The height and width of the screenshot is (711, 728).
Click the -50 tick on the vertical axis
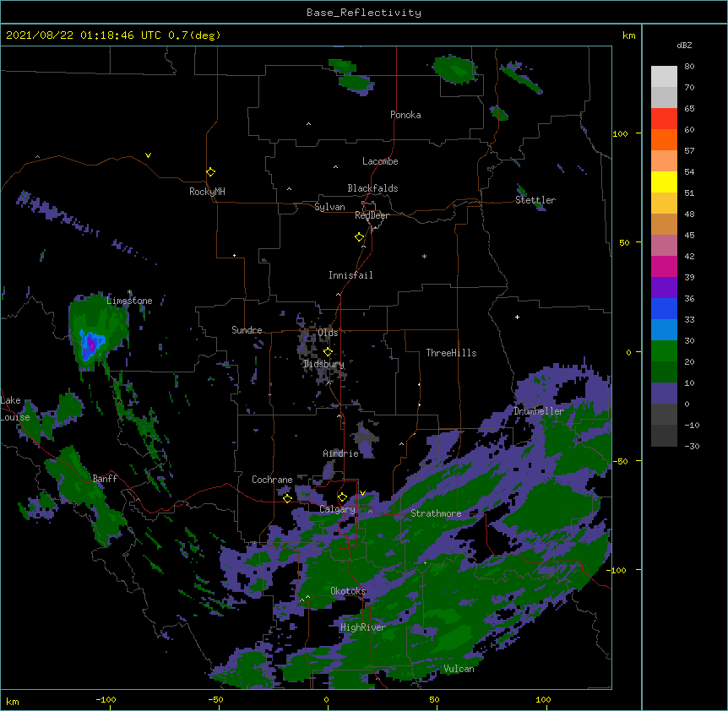point(620,461)
